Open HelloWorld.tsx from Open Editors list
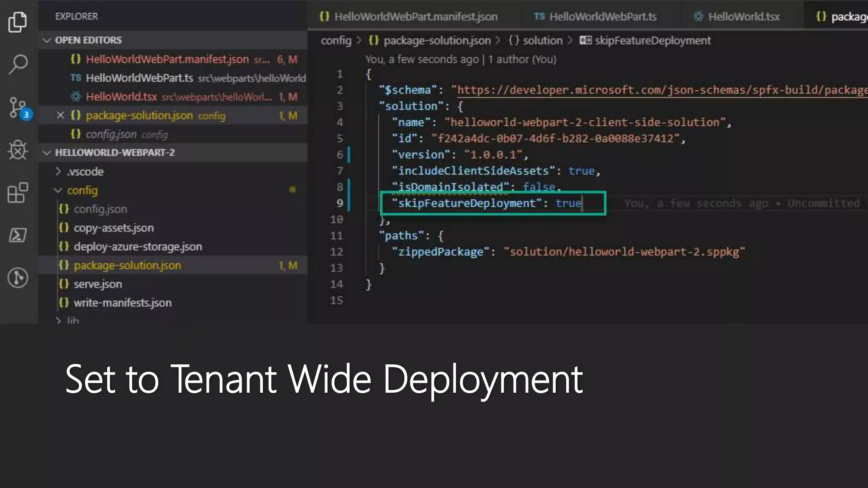Image resolution: width=868 pixels, height=488 pixels. click(173, 97)
